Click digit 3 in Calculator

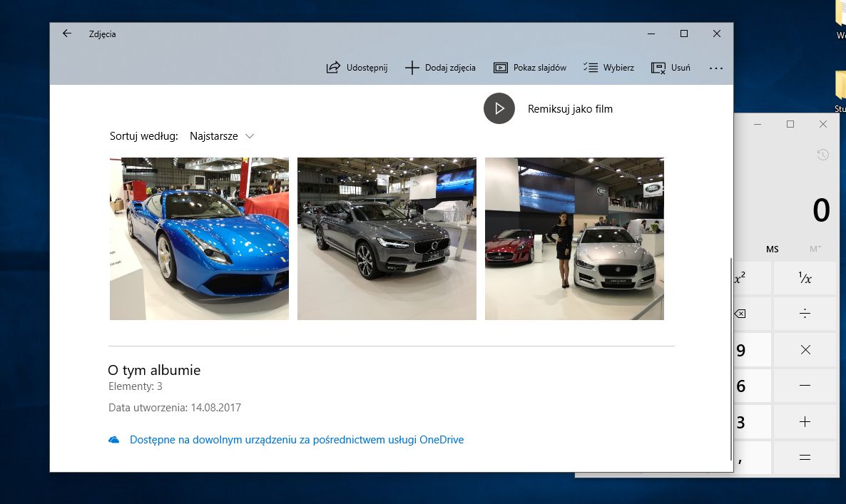coord(752,421)
